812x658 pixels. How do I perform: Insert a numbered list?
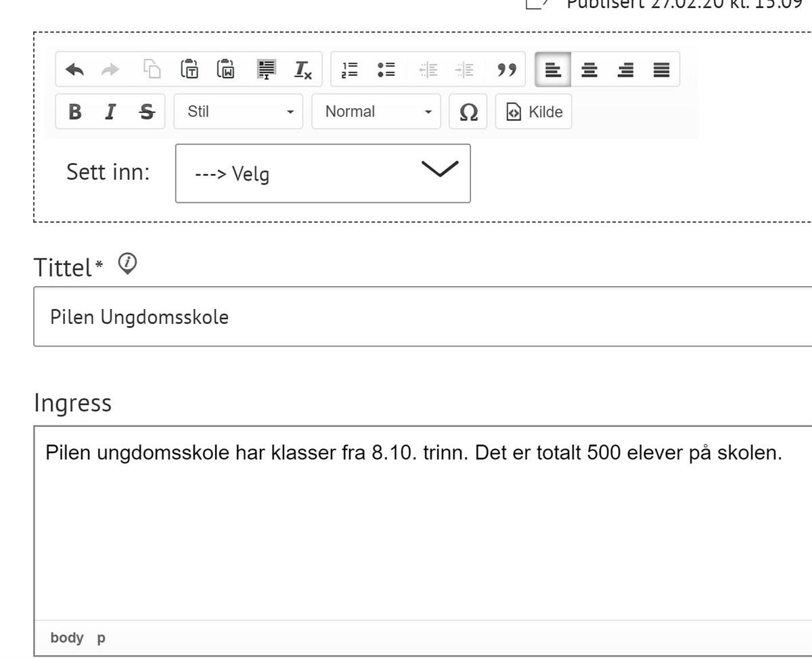[350, 70]
